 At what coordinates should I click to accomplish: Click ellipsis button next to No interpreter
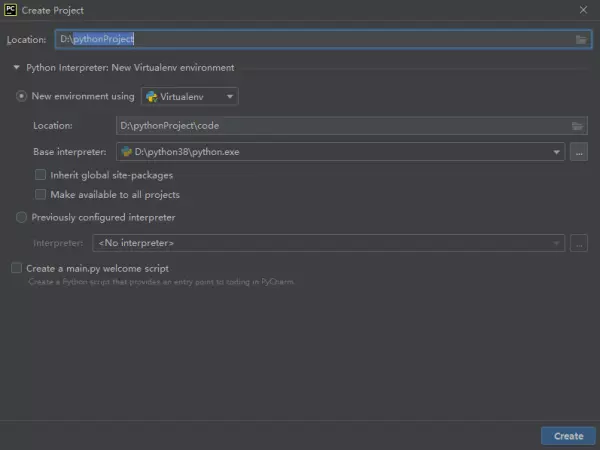579,243
